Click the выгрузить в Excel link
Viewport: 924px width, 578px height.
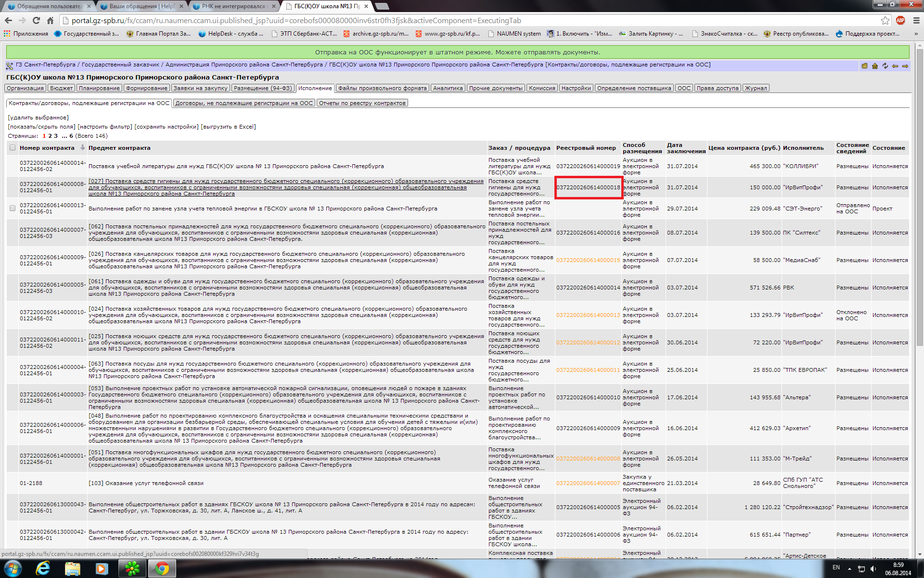[x=228, y=127]
